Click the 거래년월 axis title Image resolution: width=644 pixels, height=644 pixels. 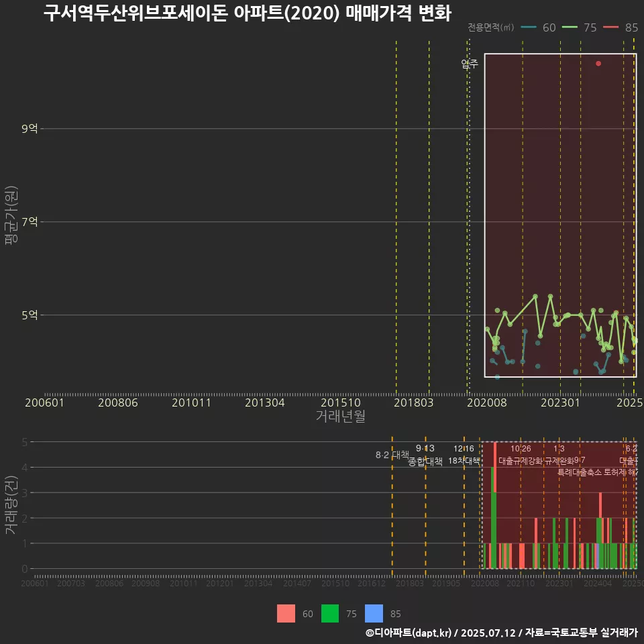pyautogui.click(x=341, y=416)
